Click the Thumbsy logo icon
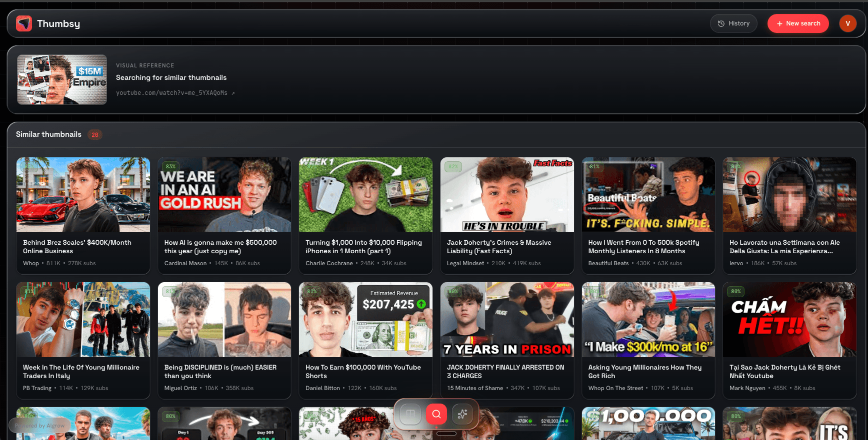The height and width of the screenshot is (440, 868). (24, 23)
